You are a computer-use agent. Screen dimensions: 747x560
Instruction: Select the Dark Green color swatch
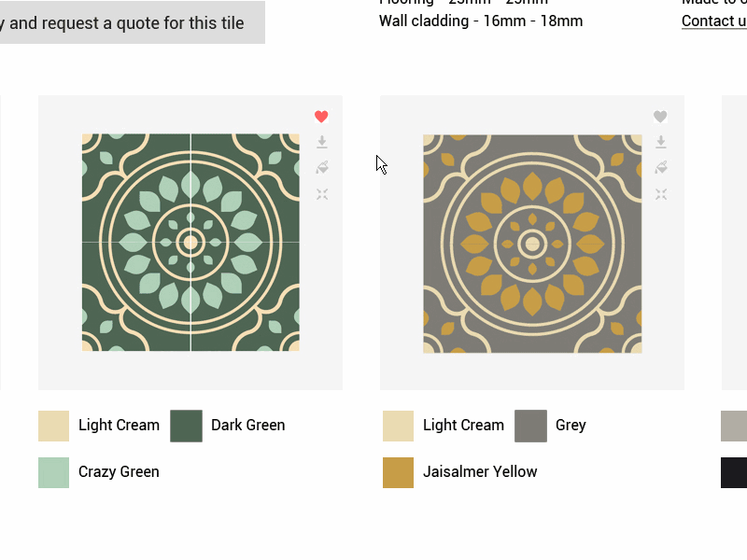[x=184, y=426]
